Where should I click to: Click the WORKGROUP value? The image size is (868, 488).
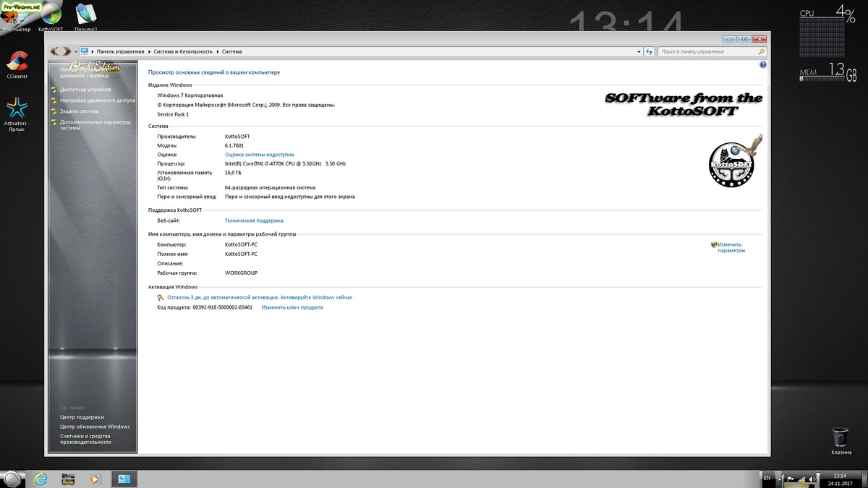coord(241,273)
